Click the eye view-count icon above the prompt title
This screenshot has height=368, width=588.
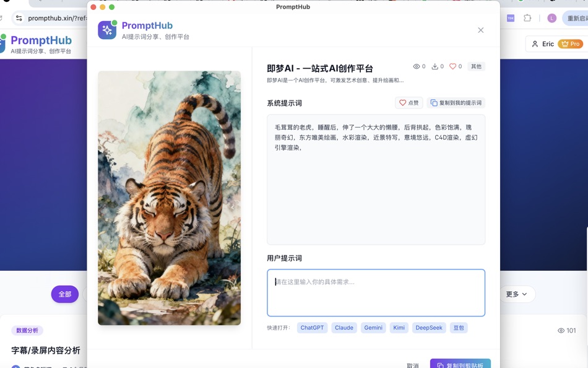[x=417, y=66]
